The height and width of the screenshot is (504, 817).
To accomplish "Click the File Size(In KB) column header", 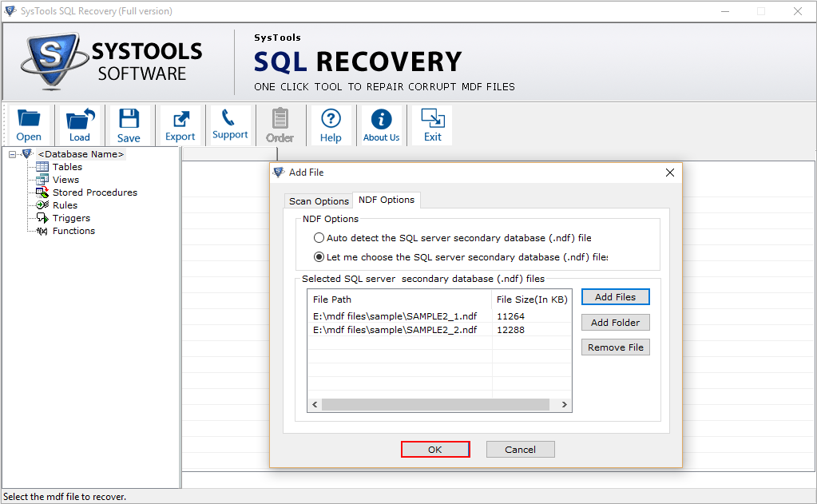I will pyautogui.click(x=531, y=300).
